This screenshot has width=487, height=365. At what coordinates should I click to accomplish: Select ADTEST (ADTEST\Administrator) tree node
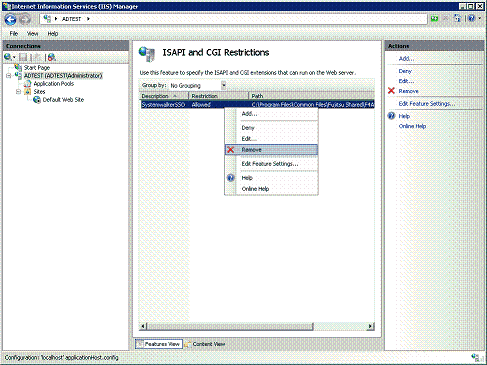point(63,76)
